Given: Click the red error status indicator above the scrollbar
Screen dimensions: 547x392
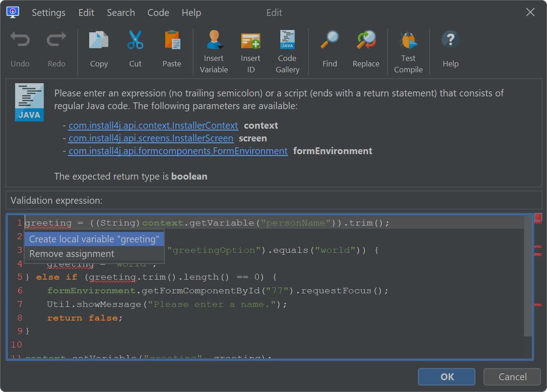Looking at the screenshot, I should (538, 217).
